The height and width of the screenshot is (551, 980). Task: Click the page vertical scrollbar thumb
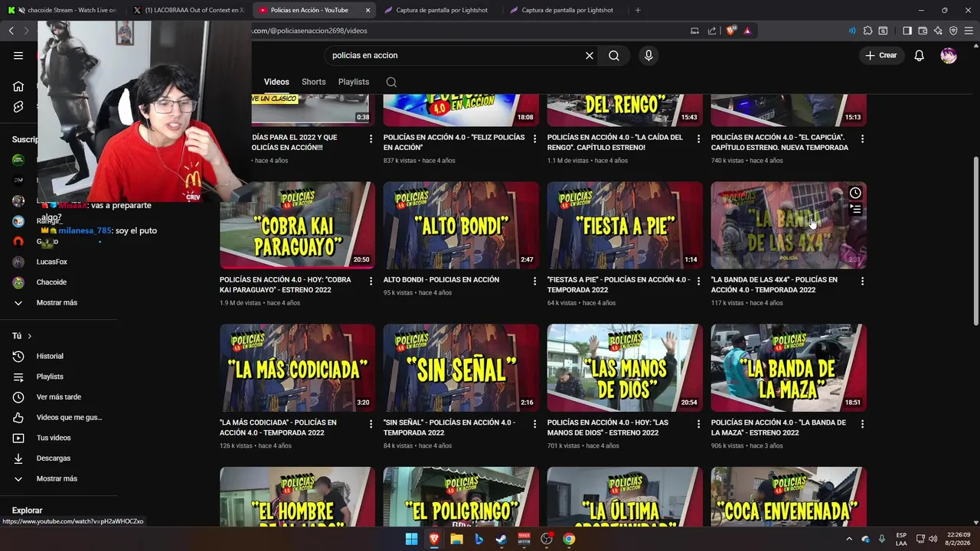[x=975, y=240]
